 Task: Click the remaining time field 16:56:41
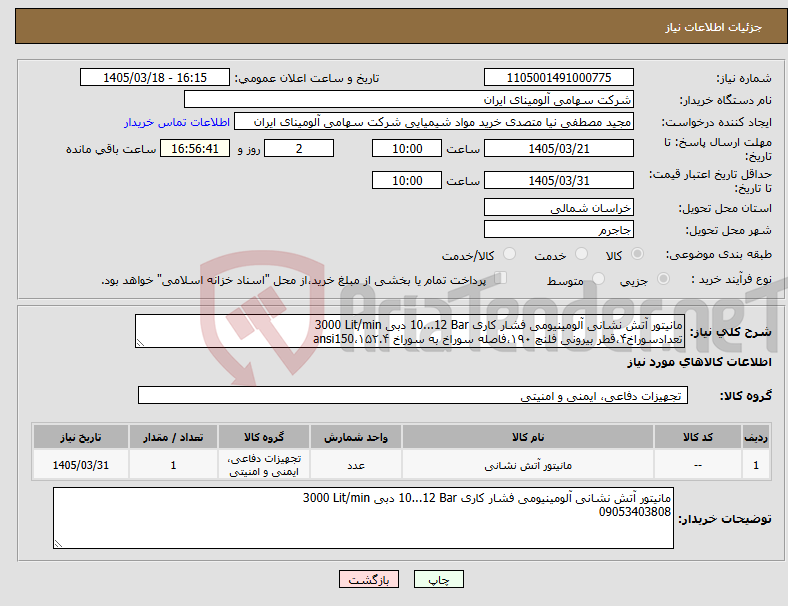[195, 149]
